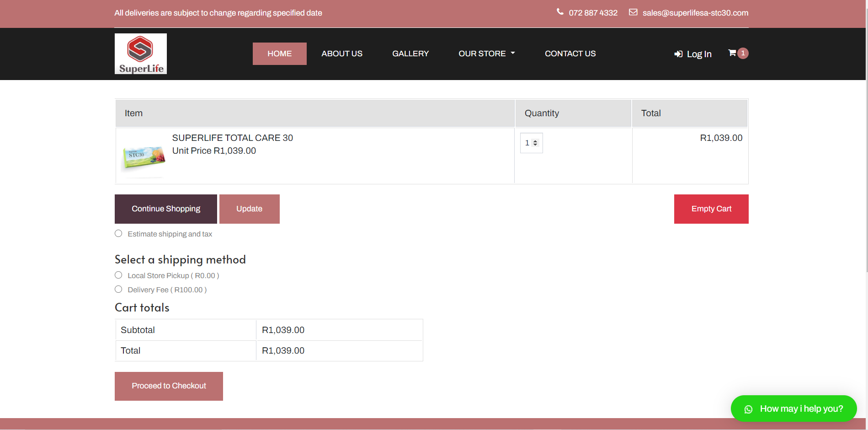Click the SuperLife logo

coord(140,54)
